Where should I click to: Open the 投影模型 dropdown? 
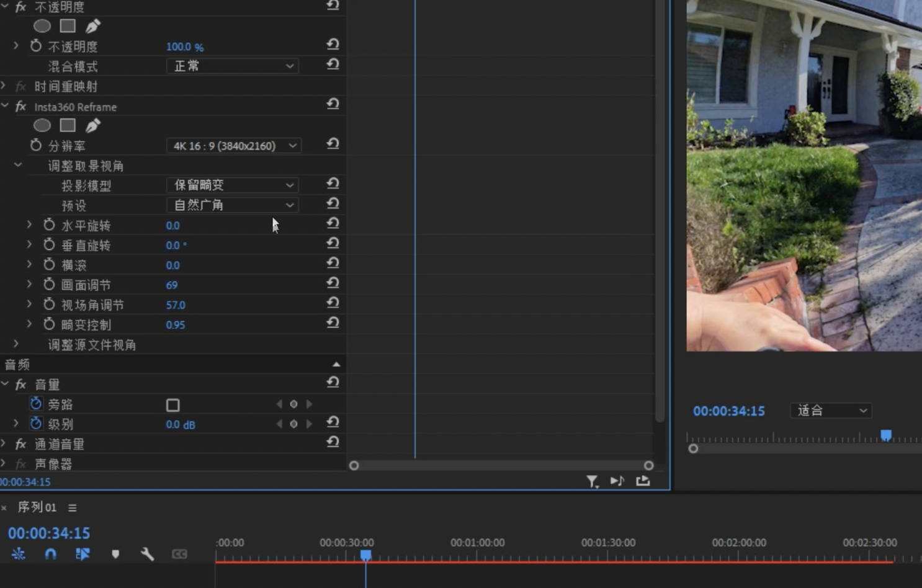(232, 185)
